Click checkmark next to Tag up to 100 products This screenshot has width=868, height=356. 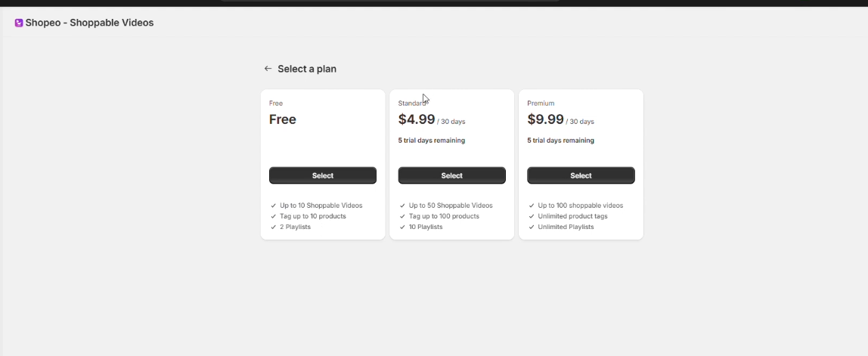(x=403, y=216)
